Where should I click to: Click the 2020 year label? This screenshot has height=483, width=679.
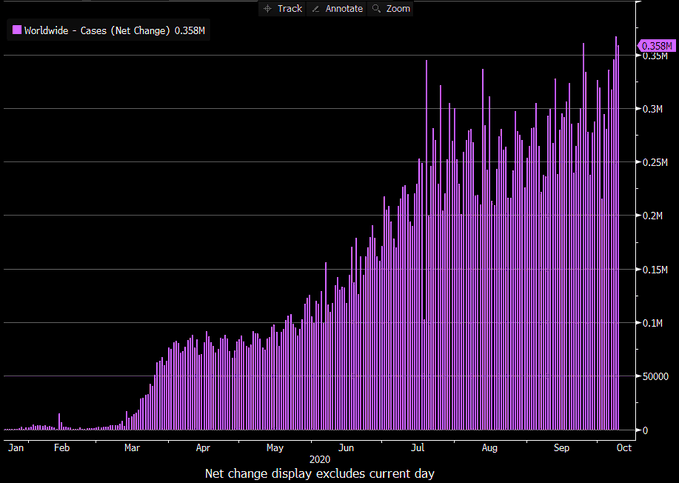coord(320,460)
